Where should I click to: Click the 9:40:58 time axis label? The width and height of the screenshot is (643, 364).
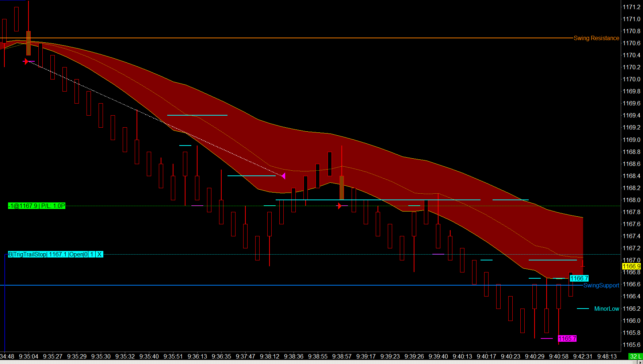point(559,356)
